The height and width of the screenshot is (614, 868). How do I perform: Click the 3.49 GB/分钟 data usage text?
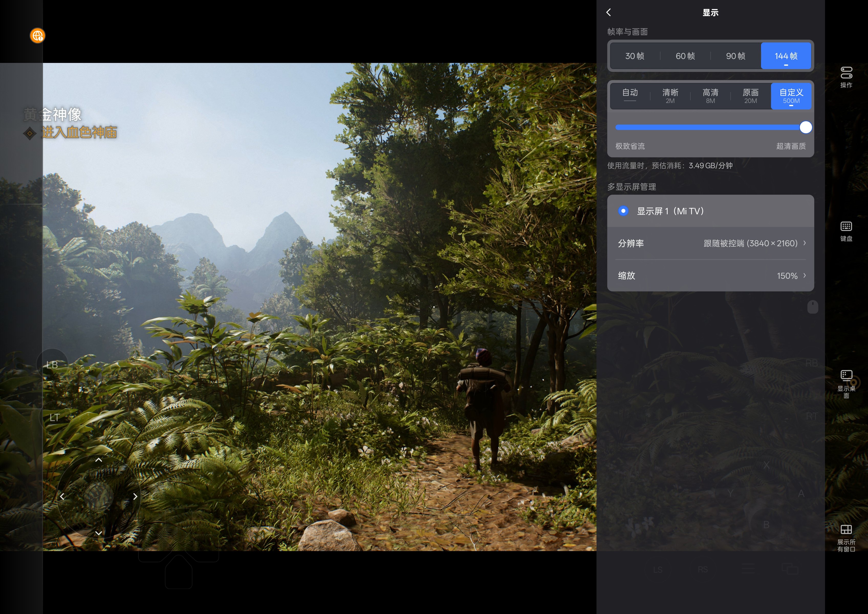[x=710, y=166]
